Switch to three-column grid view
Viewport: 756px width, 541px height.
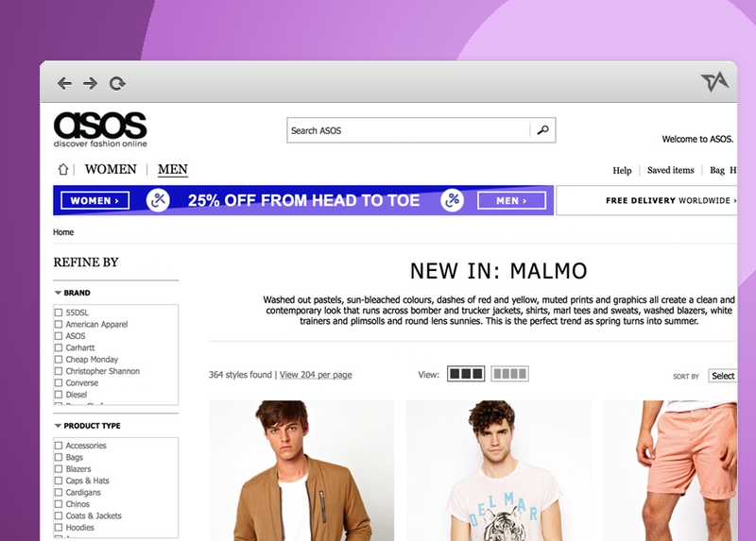coord(466,374)
